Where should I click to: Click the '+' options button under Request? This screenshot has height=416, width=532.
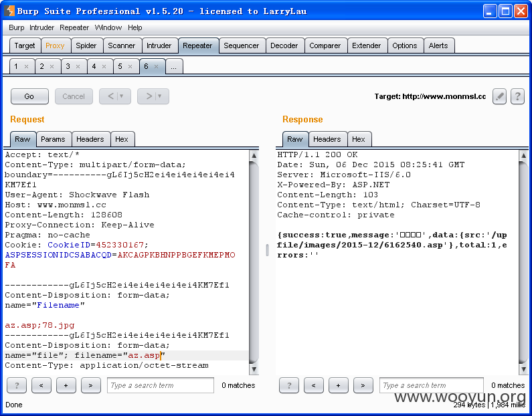(66, 385)
